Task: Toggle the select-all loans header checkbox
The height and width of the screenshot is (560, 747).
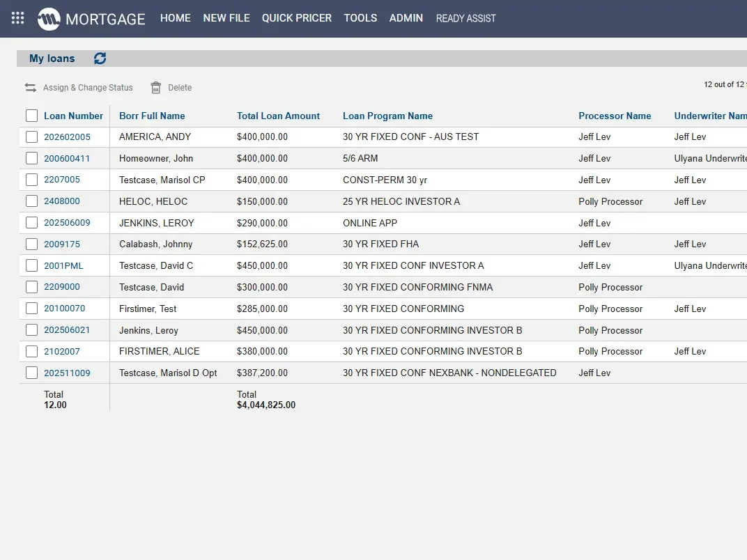Action: coord(31,116)
